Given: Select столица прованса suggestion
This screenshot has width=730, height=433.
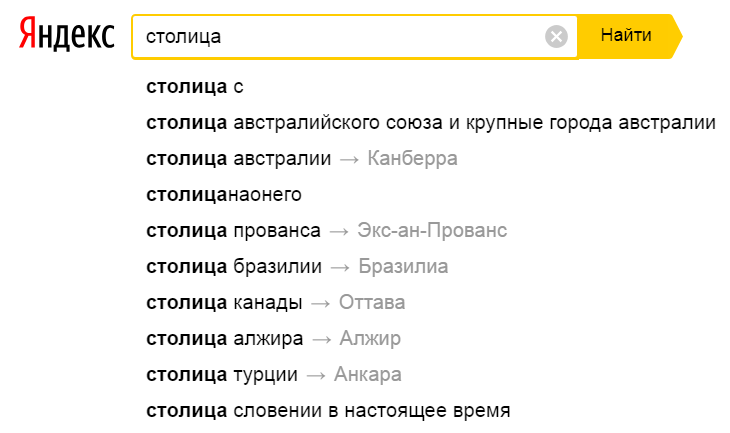Looking at the screenshot, I should [233, 230].
